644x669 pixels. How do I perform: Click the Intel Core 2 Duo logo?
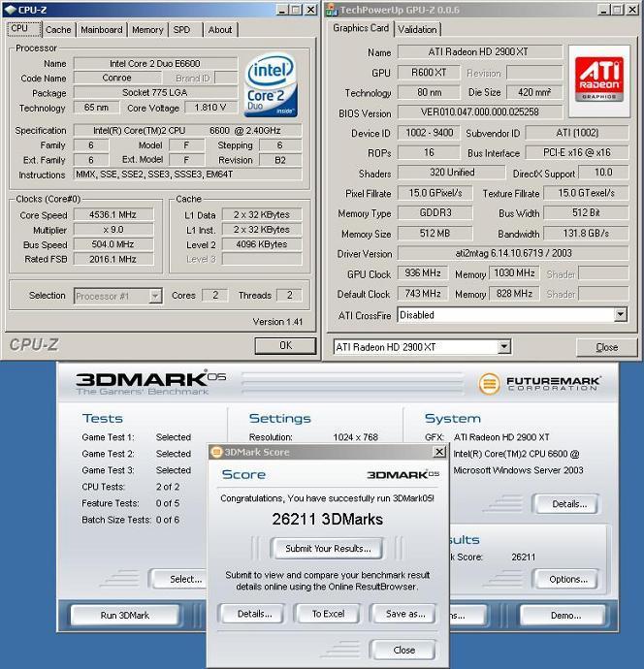pyautogui.click(x=271, y=85)
